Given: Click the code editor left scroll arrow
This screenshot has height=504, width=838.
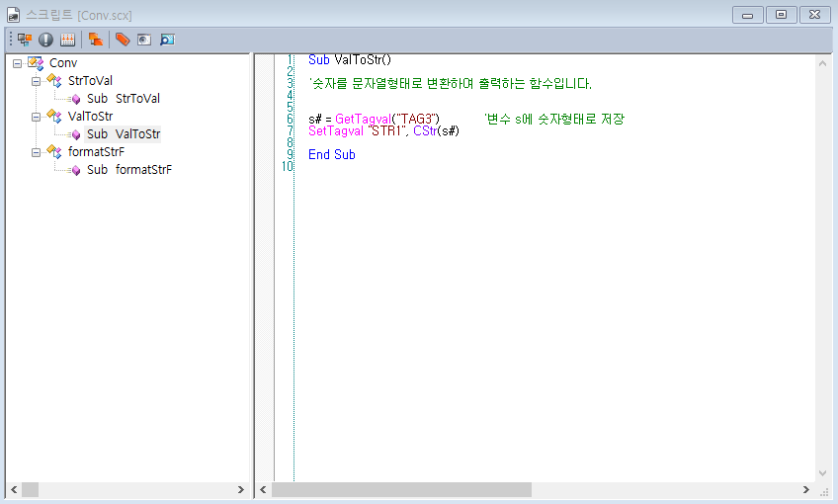Looking at the screenshot, I should 263,489.
